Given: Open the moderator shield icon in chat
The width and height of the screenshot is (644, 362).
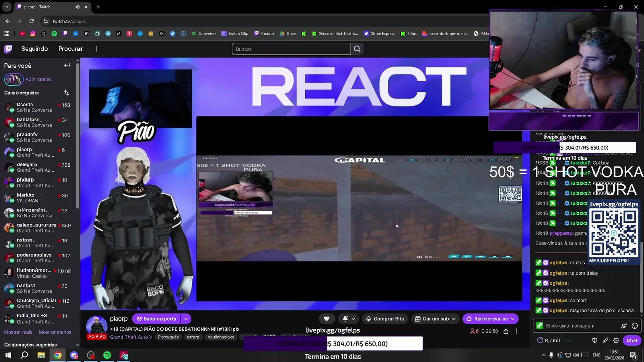Looking at the screenshot, I should (x=594, y=340).
